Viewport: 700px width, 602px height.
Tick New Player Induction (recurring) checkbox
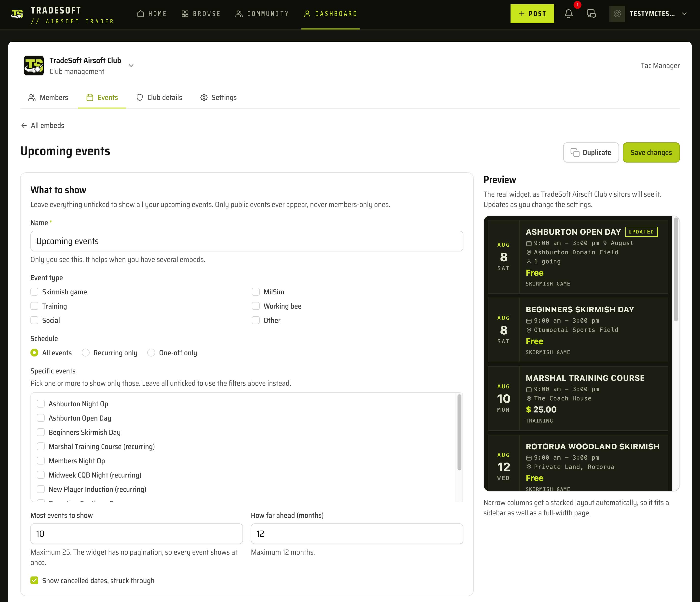tap(41, 489)
